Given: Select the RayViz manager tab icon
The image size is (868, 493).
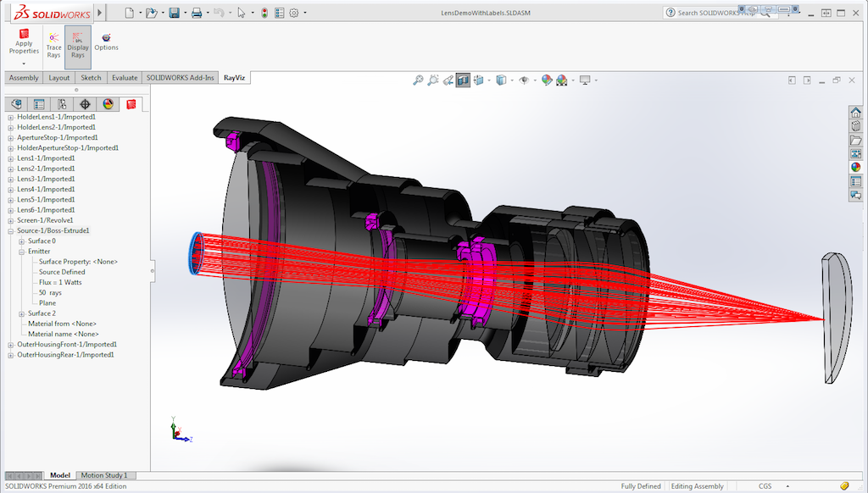Looking at the screenshot, I should [x=131, y=104].
